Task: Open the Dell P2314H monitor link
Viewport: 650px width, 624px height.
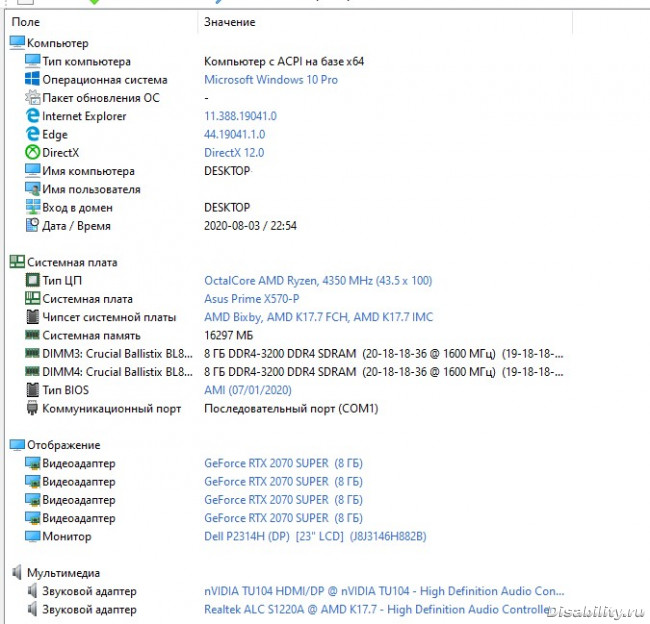Action: [x=315, y=537]
